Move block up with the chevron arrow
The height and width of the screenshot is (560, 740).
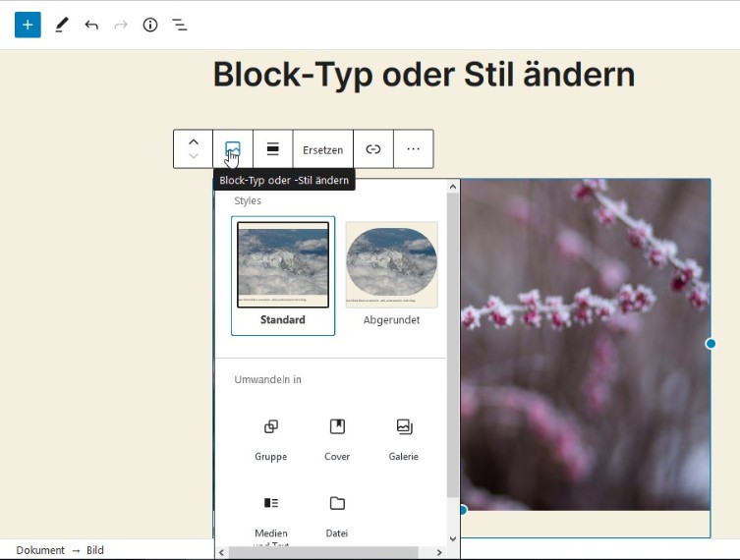194,141
